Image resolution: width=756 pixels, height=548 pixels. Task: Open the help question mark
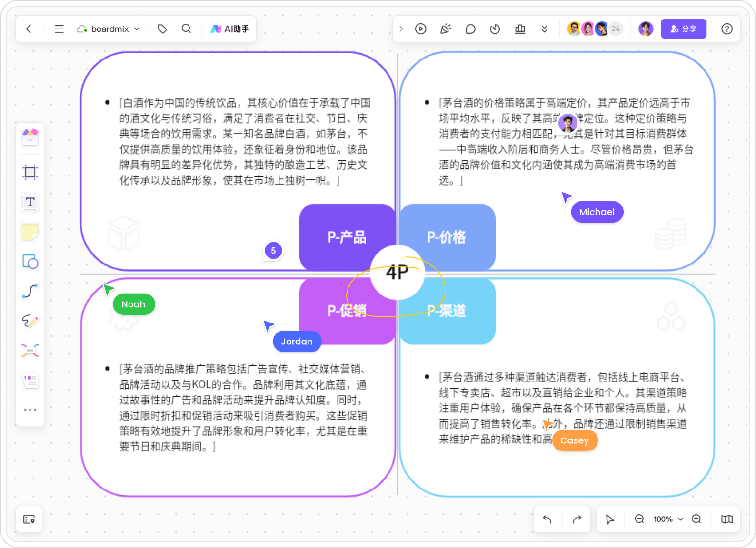[727, 29]
